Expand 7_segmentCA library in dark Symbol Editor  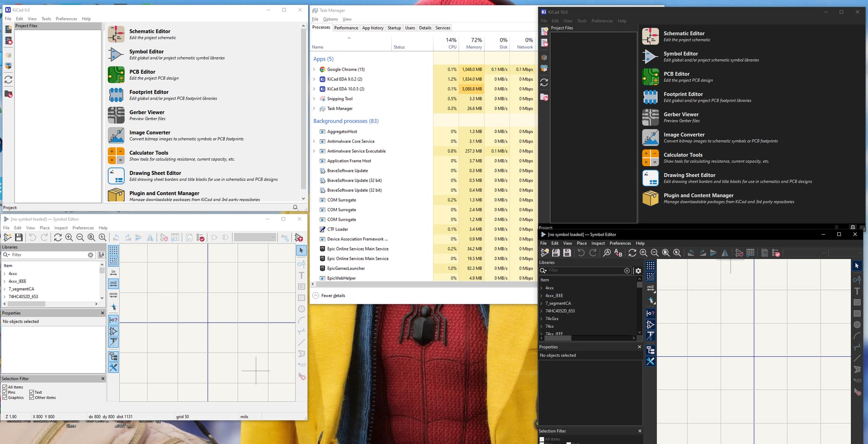(x=541, y=303)
